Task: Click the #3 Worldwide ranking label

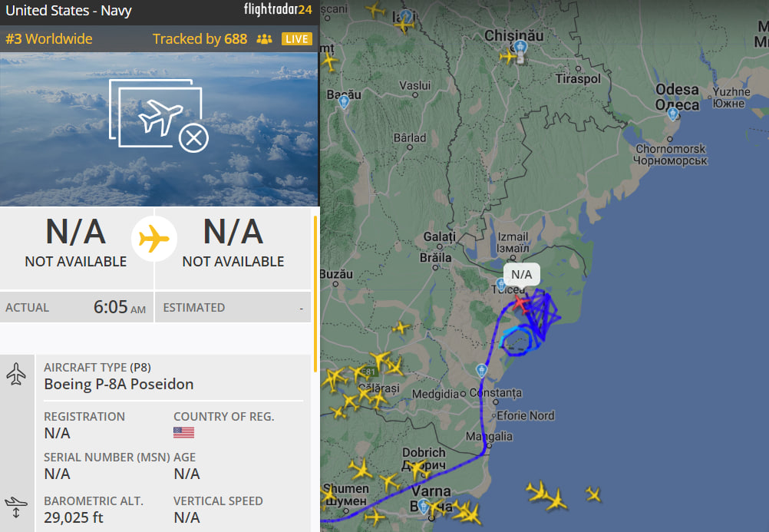Action: 49,39
